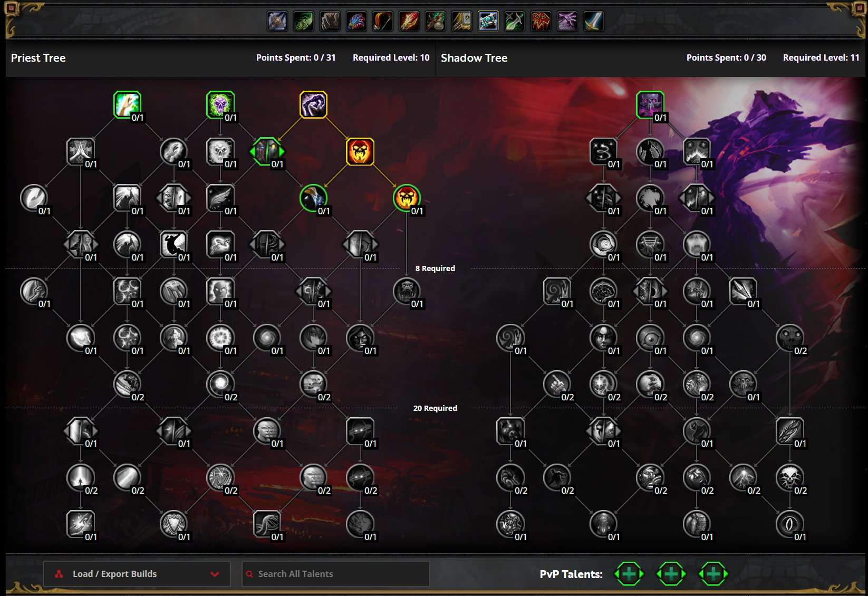
Task: Switch to the Demon Hunter class icon
Action: [304, 22]
